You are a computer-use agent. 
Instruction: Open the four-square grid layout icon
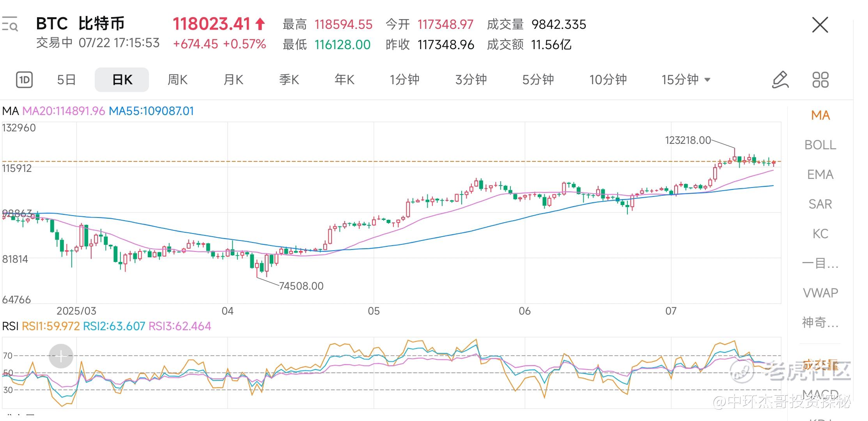820,80
